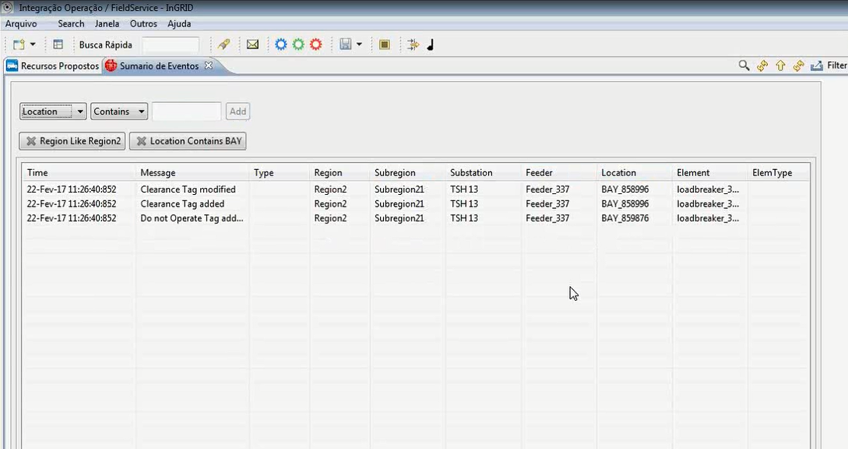Image resolution: width=848 pixels, height=449 pixels.
Task: Click the red gear icon
Action: click(316, 45)
